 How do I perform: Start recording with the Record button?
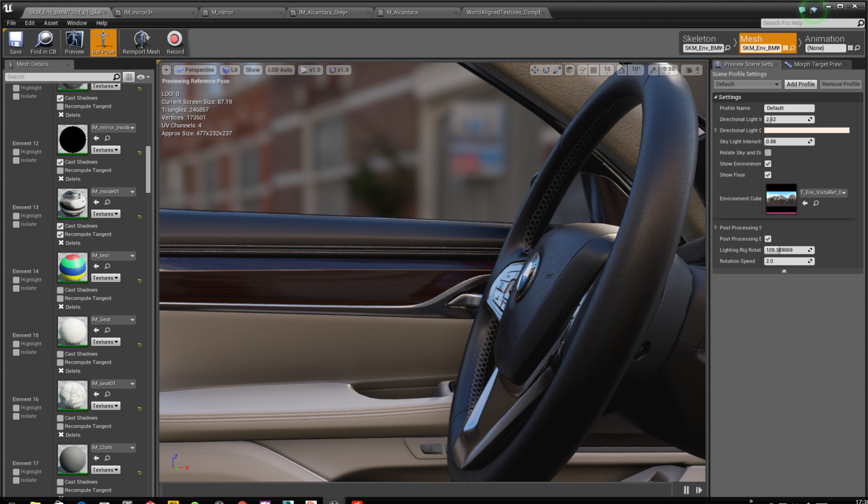(x=175, y=42)
